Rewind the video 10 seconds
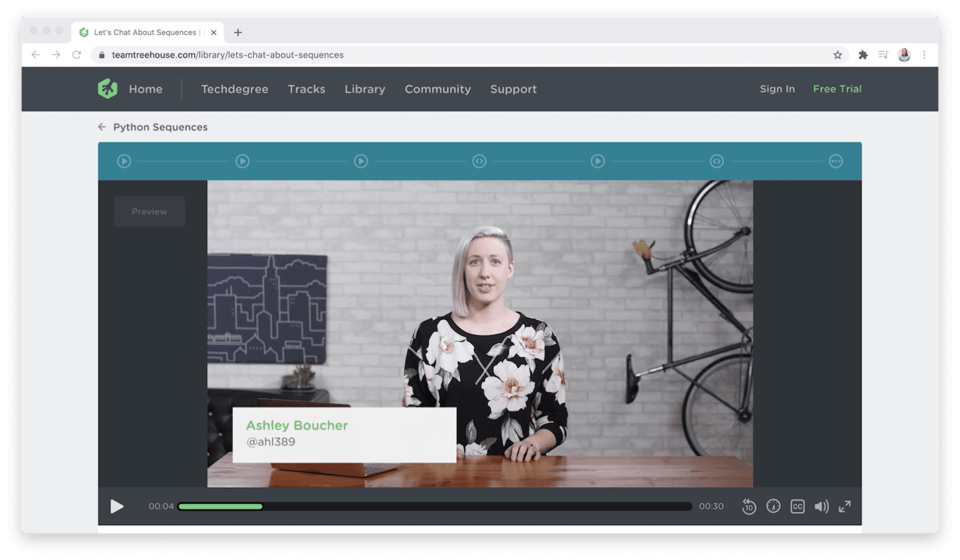Screen dimensions: 960x560 (749, 506)
